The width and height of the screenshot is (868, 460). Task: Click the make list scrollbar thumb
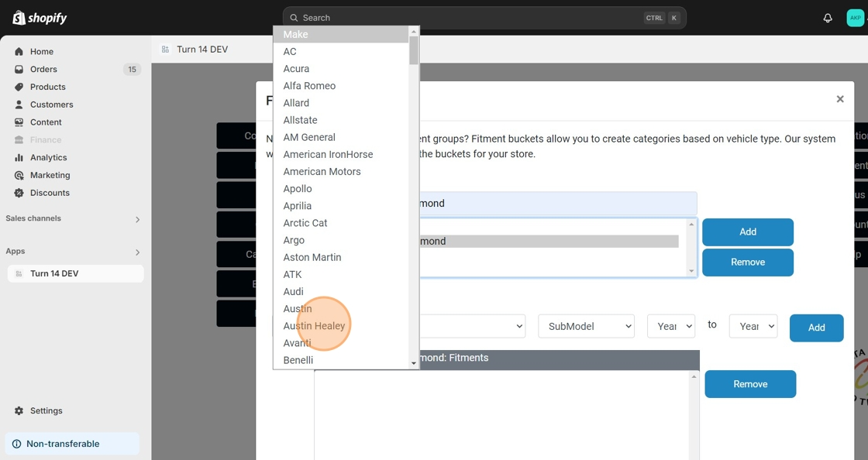pos(414,50)
